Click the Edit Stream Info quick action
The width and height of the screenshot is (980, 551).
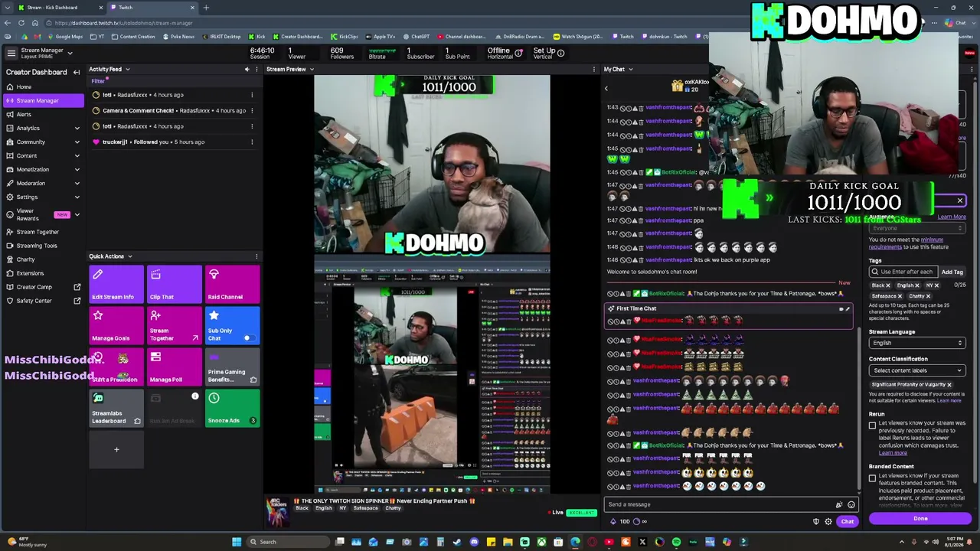[116, 284]
